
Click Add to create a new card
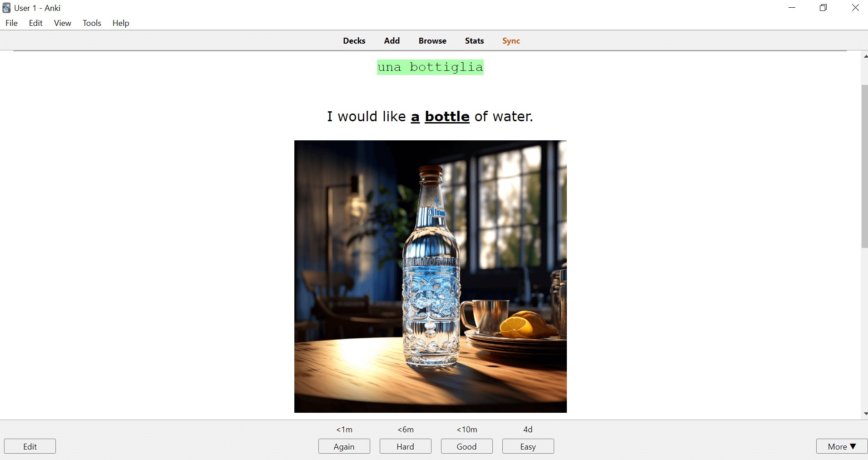[x=392, y=41]
